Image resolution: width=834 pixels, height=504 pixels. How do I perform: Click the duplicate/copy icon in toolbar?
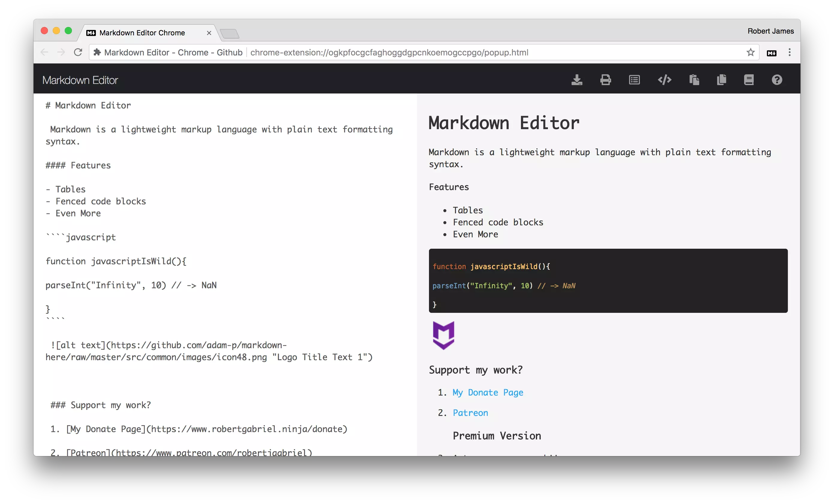[x=721, y=80]
